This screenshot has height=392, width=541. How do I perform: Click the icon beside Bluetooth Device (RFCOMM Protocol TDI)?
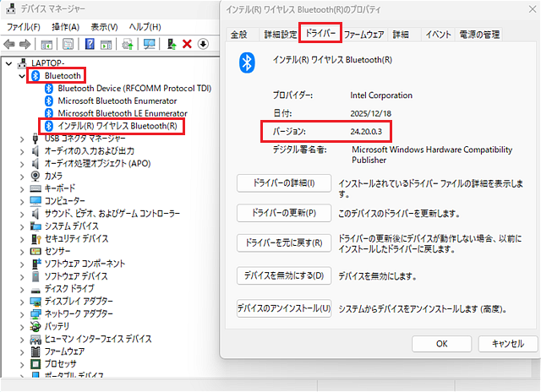(49, 88)
